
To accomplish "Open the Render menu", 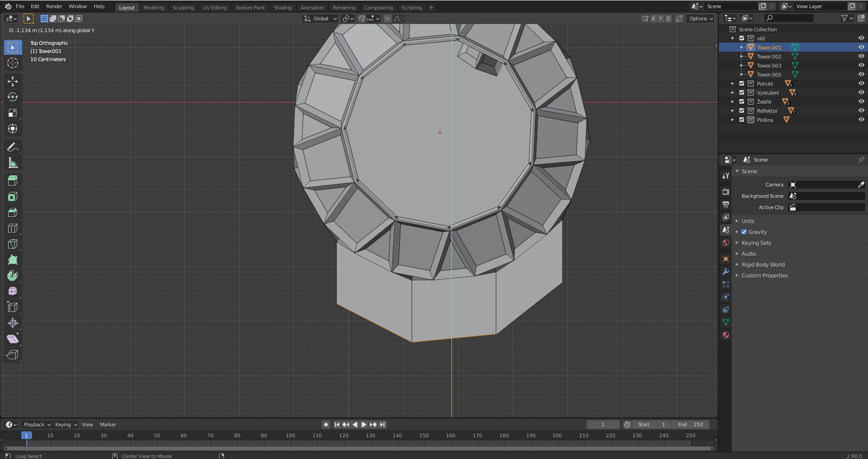I will coord(54,6).
